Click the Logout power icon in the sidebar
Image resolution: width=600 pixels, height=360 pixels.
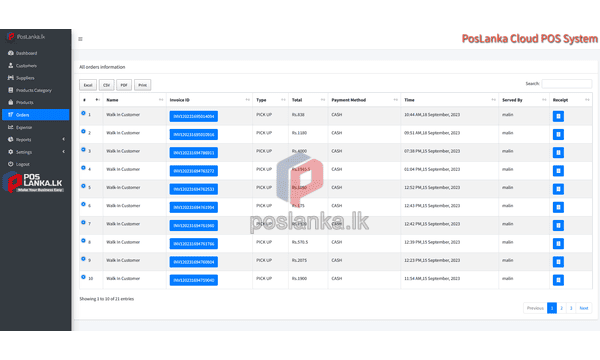[11, 164]
